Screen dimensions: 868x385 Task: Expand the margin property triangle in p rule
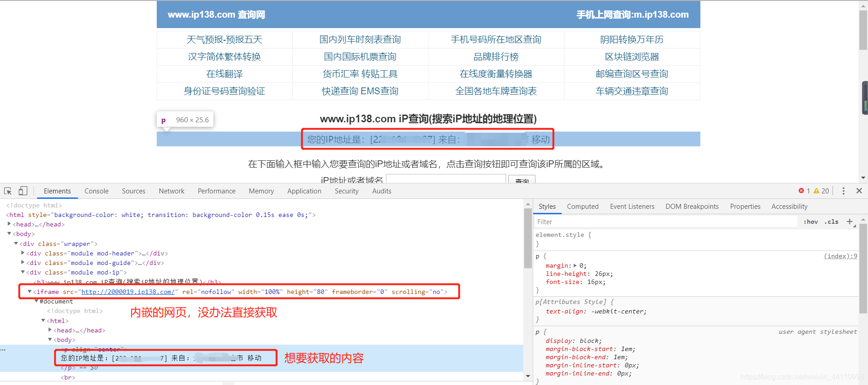point(575,265)
